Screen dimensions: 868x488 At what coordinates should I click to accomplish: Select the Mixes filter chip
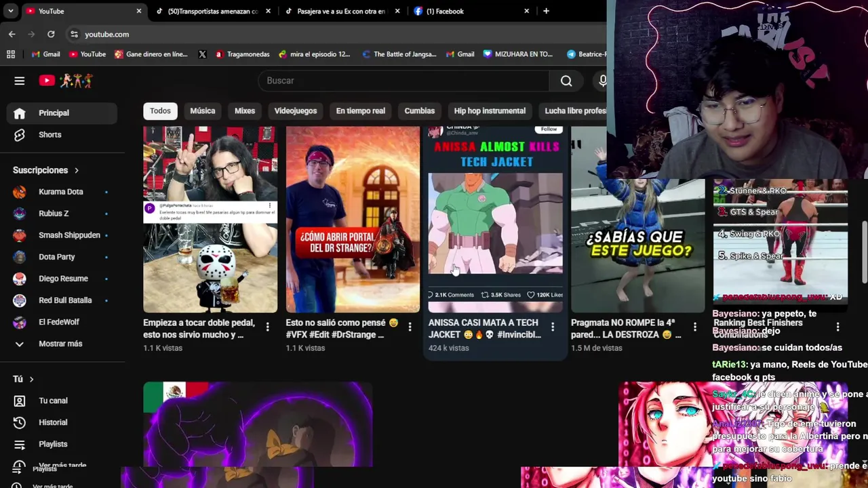[x=245, y=110]
